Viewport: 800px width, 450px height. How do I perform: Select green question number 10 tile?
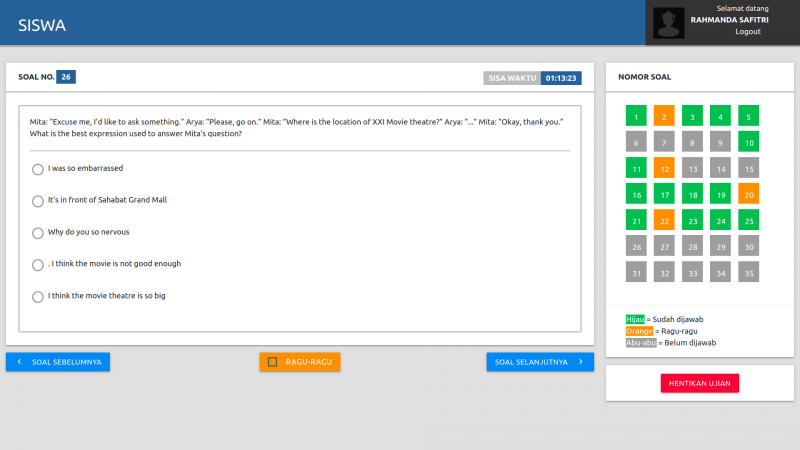[x=748, y=142]
